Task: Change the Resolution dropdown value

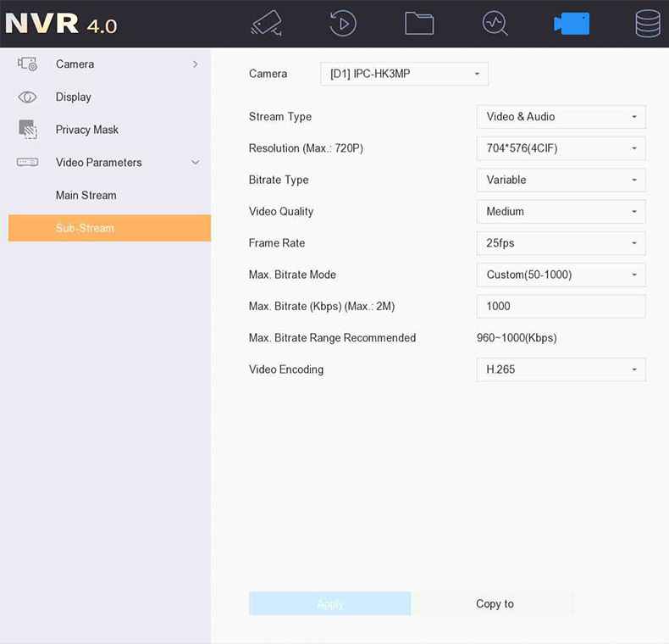Action: (x=561, y=148)
